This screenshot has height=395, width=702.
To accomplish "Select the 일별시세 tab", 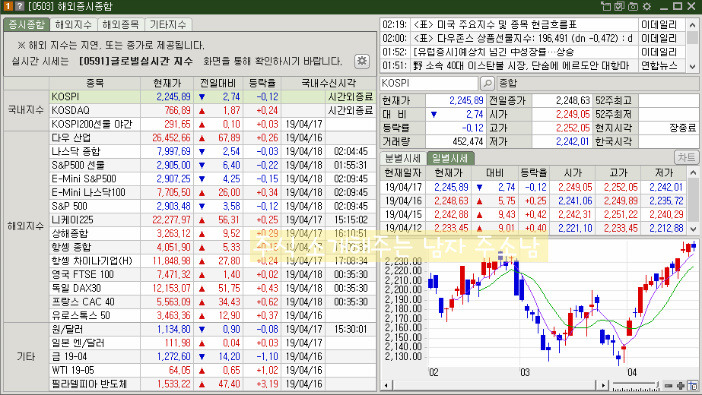I will click(x=449, y=158).
